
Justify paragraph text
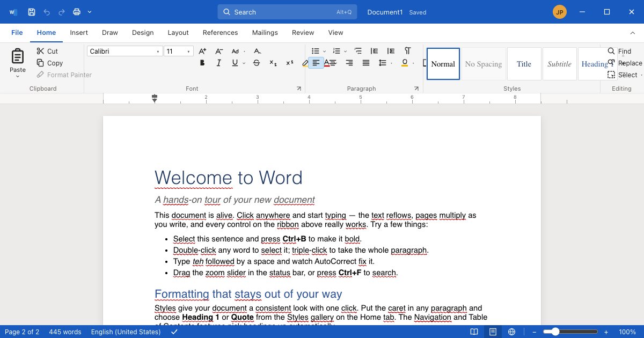click(366, 63)
